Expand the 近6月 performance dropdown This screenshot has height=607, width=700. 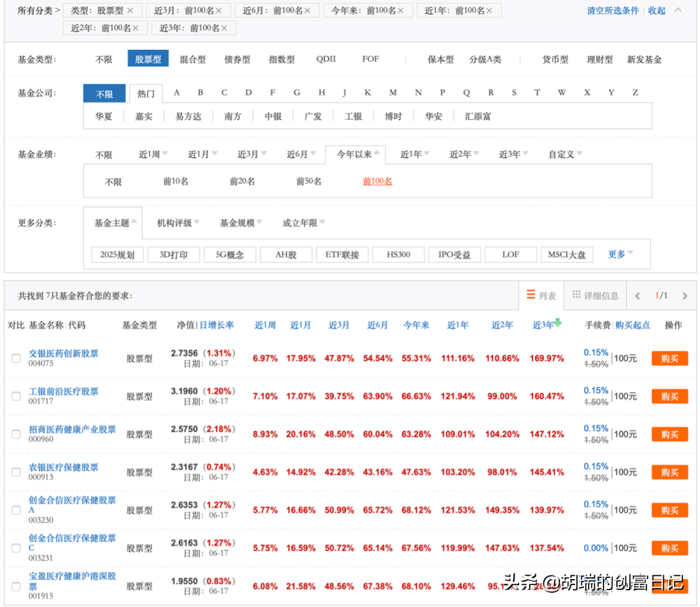tap(301, 154)
